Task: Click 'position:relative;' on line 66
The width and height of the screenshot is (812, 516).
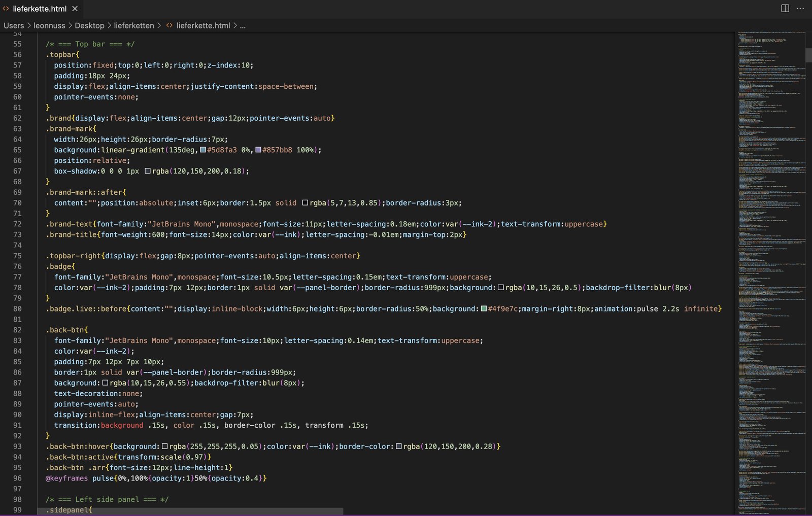Action: pos(92,160)
